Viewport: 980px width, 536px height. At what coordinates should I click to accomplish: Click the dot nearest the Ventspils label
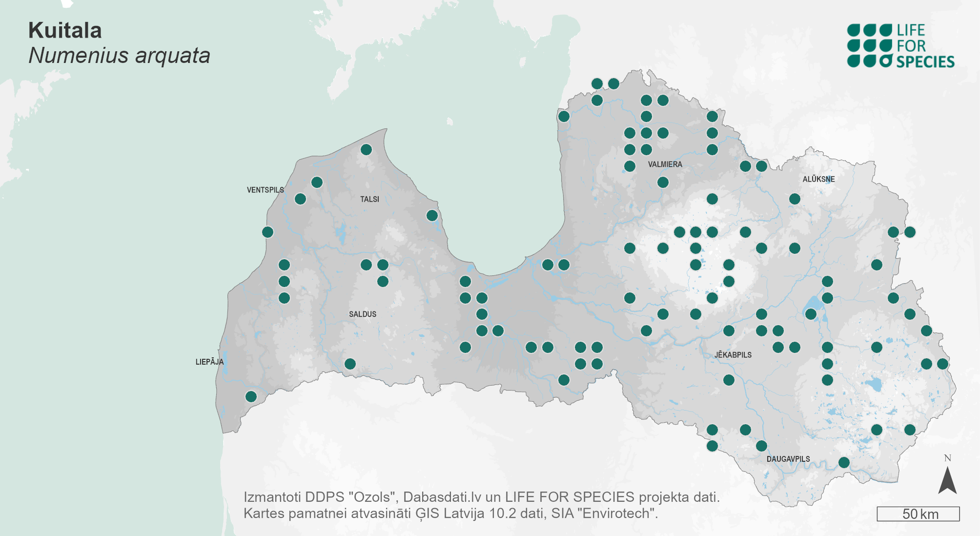click(x=300, y=199)
